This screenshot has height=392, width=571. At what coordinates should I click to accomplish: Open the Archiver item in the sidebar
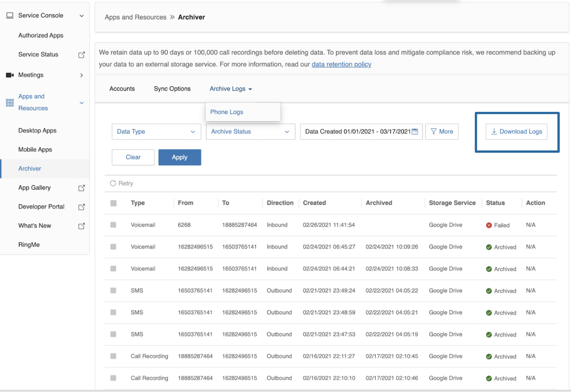pyautogui.click(x=30, y=169)
